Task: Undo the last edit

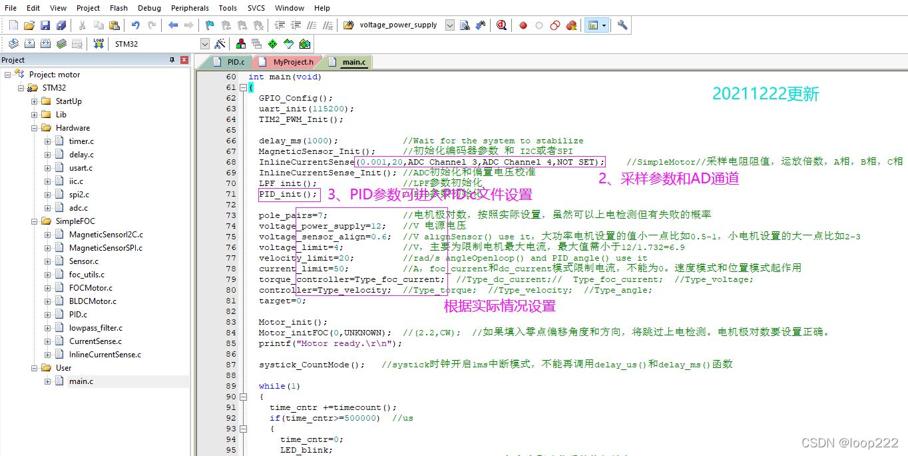Action: tap(136, 25)
